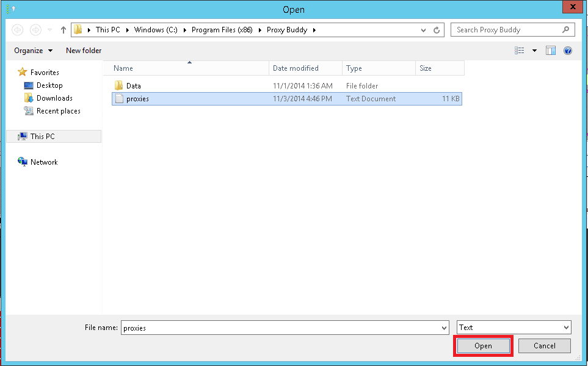
Task: Create a New folder
Action: pyautogui.click(x=84, y=51)
